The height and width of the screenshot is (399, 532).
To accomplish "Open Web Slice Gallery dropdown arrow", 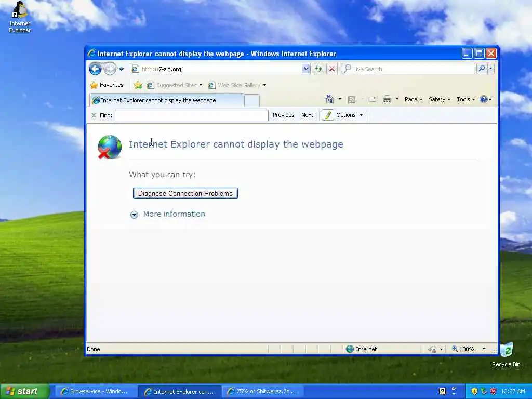I will coord(264,85).
